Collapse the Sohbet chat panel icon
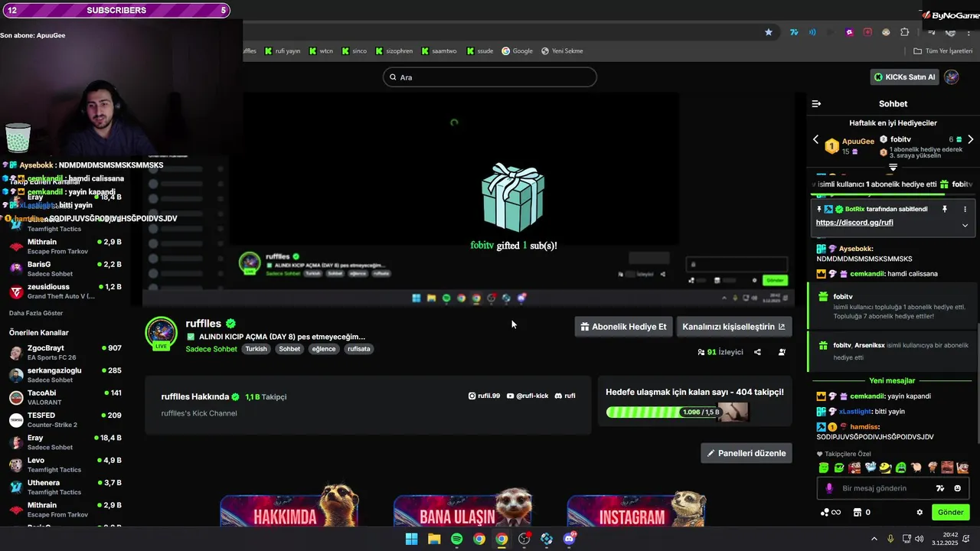 click(816, 103)
